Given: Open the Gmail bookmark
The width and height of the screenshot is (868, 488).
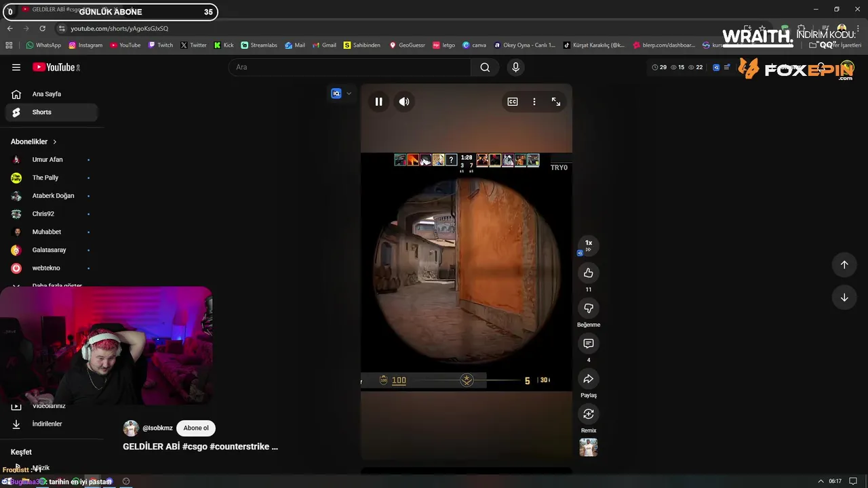Looking at the screenshot, I should (x=324, y=45).
